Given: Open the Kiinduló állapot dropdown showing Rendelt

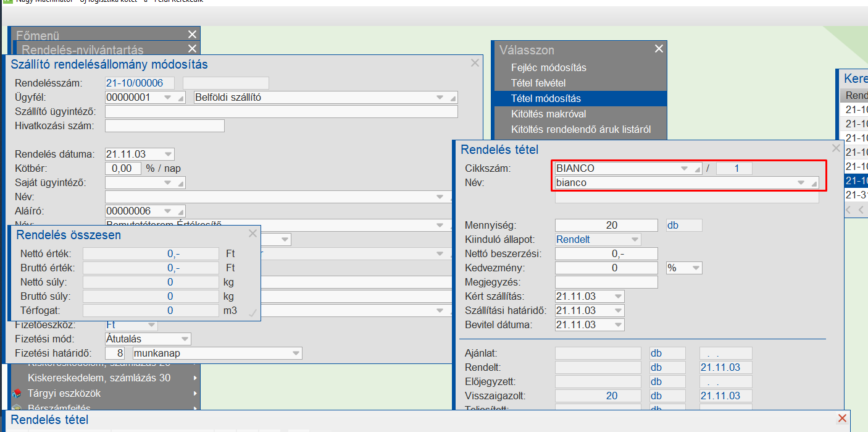Looking at the screenshot, I should pos(634,239).
